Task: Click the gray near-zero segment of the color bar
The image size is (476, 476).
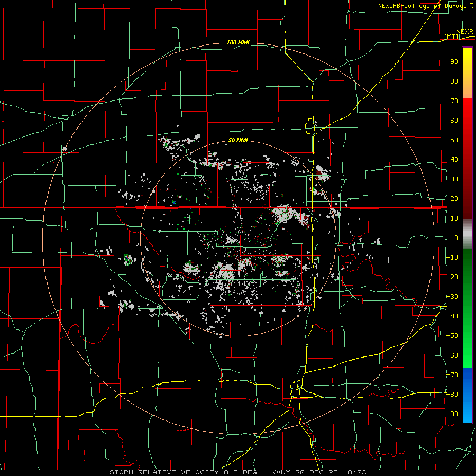Action: 467,234
